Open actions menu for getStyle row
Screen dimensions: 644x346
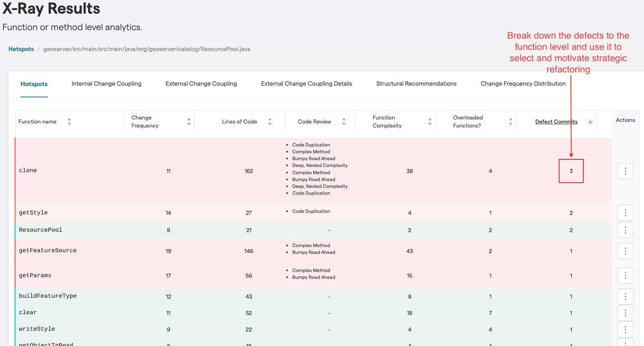625,213
